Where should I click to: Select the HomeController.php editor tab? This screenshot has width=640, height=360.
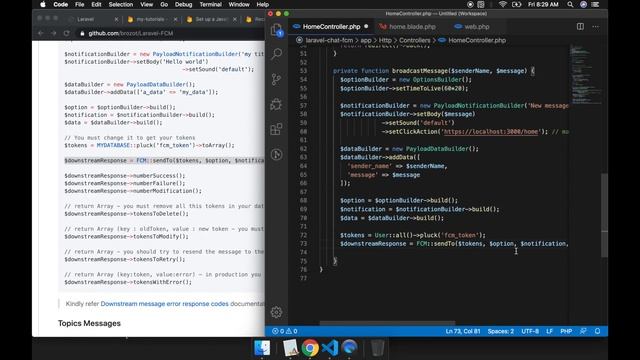click(331, 27)
